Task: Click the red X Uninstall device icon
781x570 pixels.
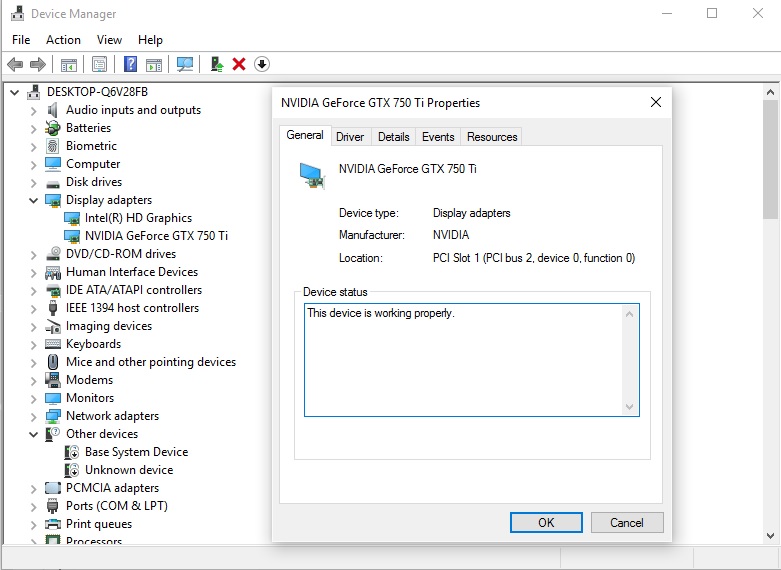Action: [x=239, y=64]
